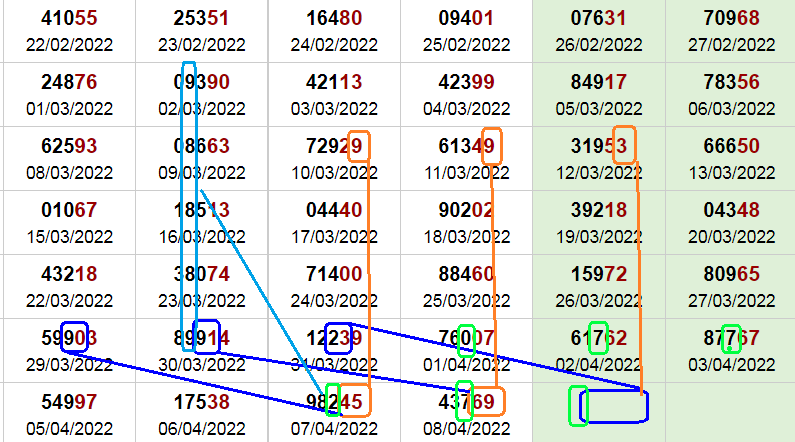Viewport: 795px width, 442px height.
Task: Select the date 19/03/2022 under 39218
Action: click(x=599, y=237)
